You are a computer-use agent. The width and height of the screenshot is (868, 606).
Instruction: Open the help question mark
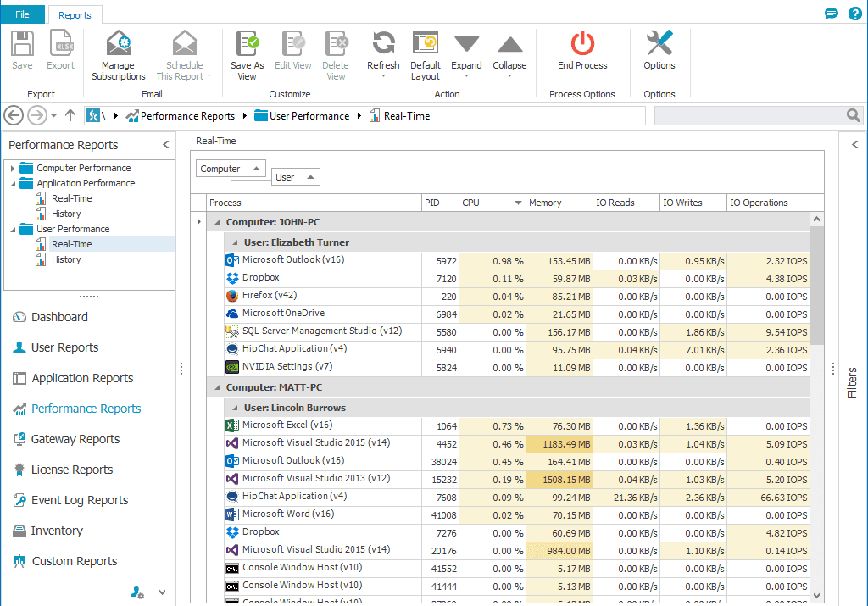[x=854, y=14]
